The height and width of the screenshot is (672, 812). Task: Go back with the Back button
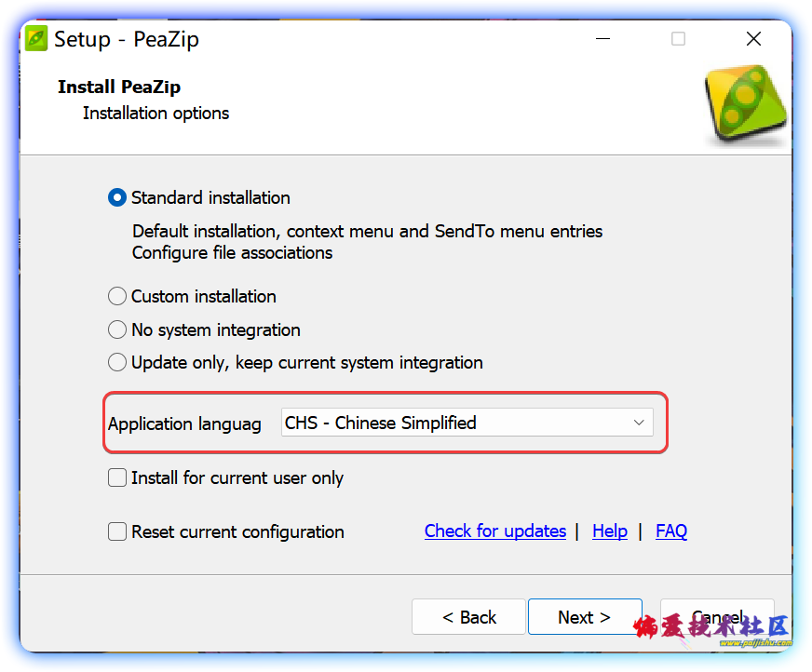pos(468,616)
